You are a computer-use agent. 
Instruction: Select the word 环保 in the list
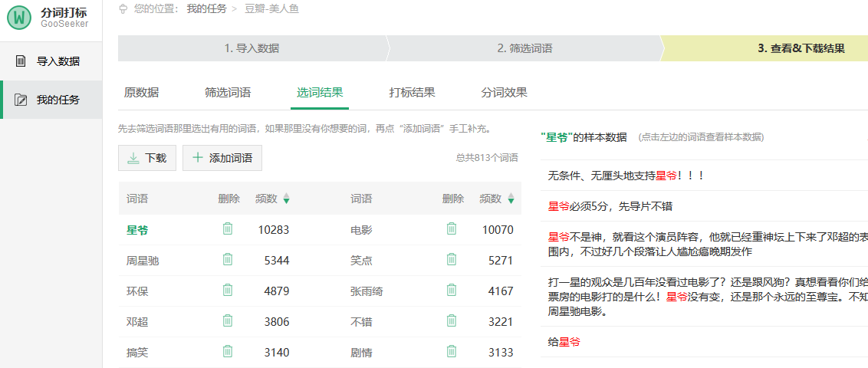pos(137,291)
